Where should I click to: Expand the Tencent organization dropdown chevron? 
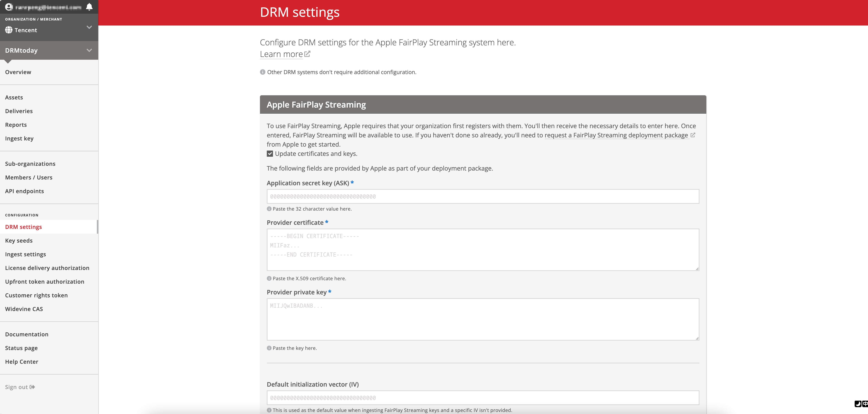point(89,27)
